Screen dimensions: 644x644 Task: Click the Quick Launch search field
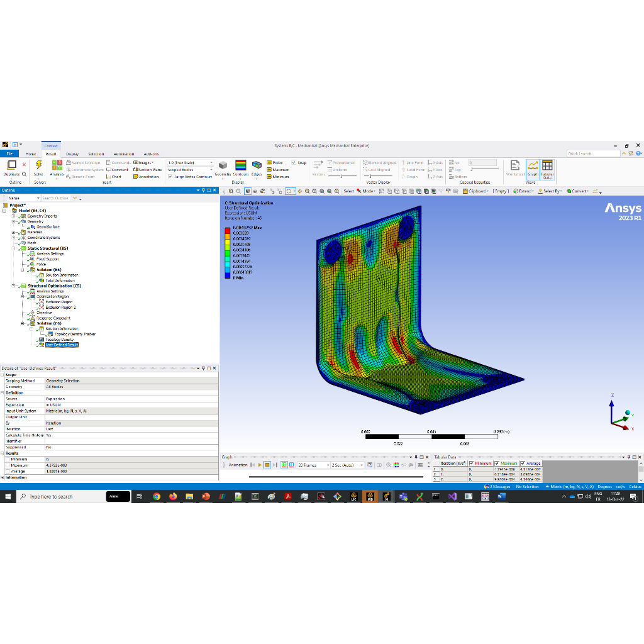[x=592, y=153]
